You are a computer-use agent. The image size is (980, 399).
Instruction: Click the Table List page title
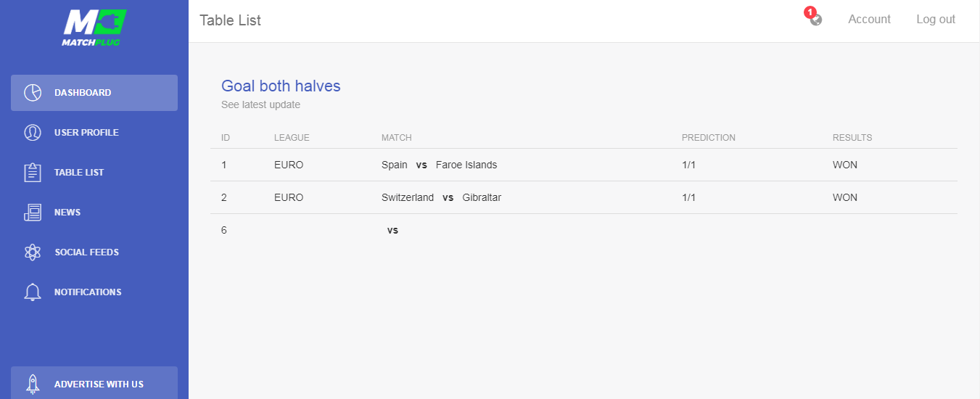(x=231, y=20)
